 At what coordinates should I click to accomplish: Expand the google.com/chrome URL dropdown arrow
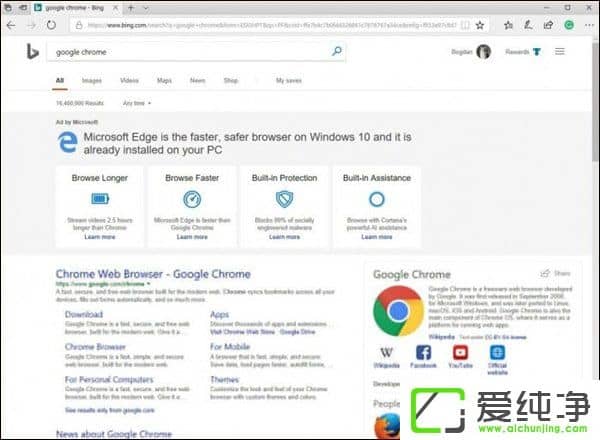[x=148, y=284]
